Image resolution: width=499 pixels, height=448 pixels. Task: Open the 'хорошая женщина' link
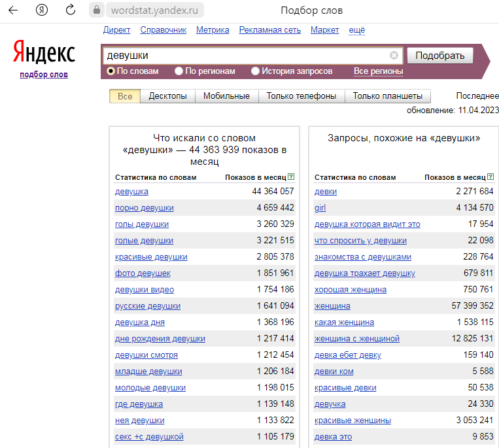351,290
